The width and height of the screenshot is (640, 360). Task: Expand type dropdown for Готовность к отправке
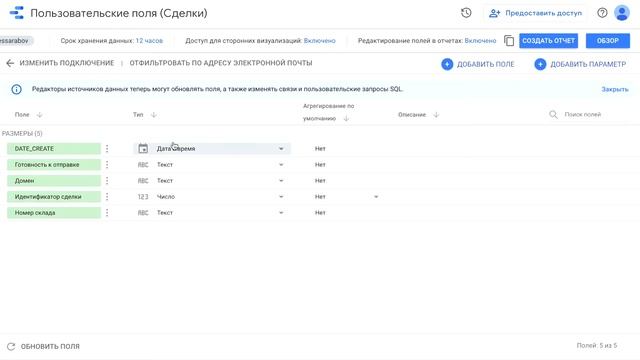281,164
